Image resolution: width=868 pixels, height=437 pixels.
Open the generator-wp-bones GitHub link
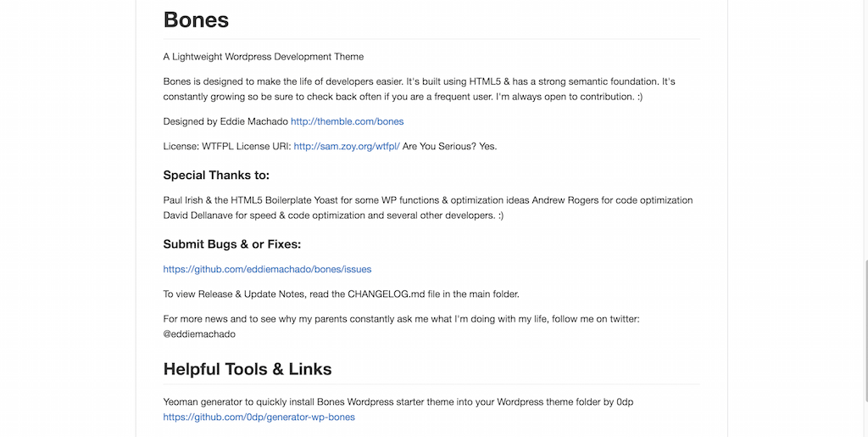(x=259, y=417)
